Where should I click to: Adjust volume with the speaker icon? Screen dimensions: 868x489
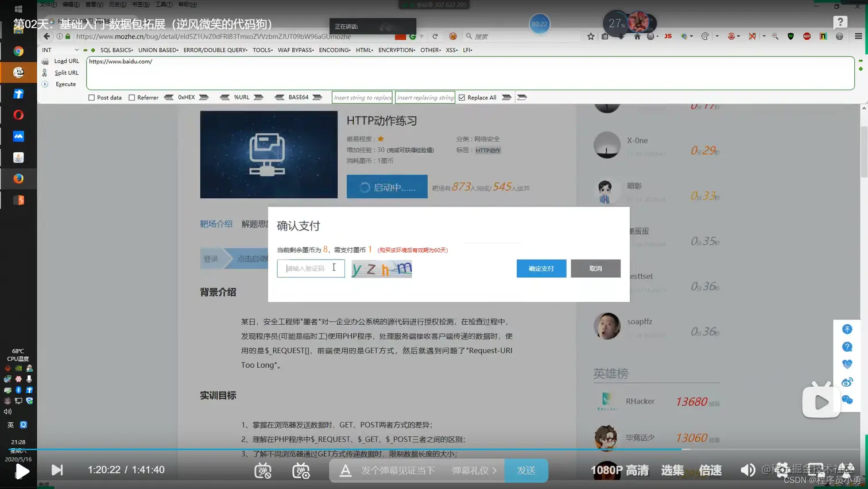[x=747, y=471]
